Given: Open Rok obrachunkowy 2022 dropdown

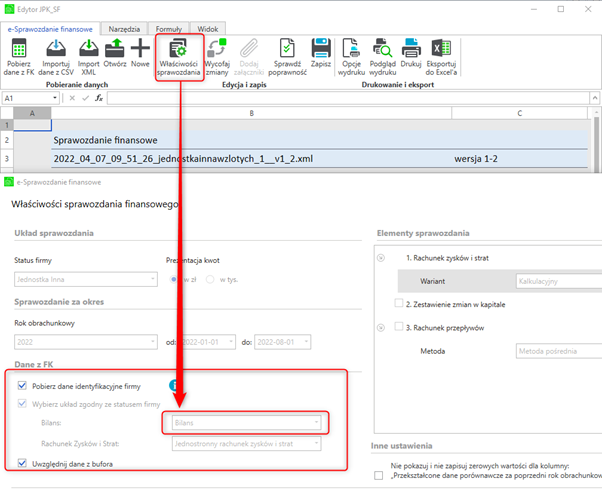Looking at the screenshot, I should [x=86, y=342].
